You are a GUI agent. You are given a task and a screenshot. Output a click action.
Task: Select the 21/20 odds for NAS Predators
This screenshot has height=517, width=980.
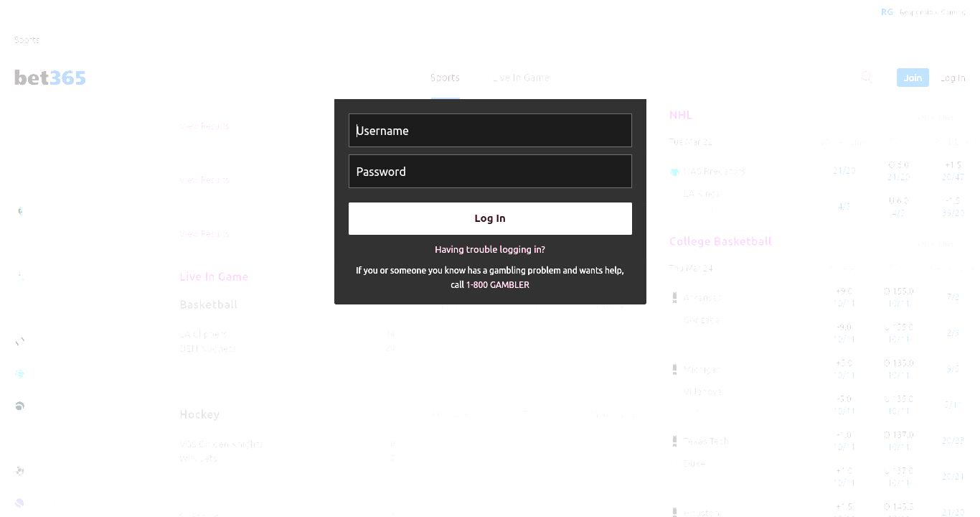844,171
